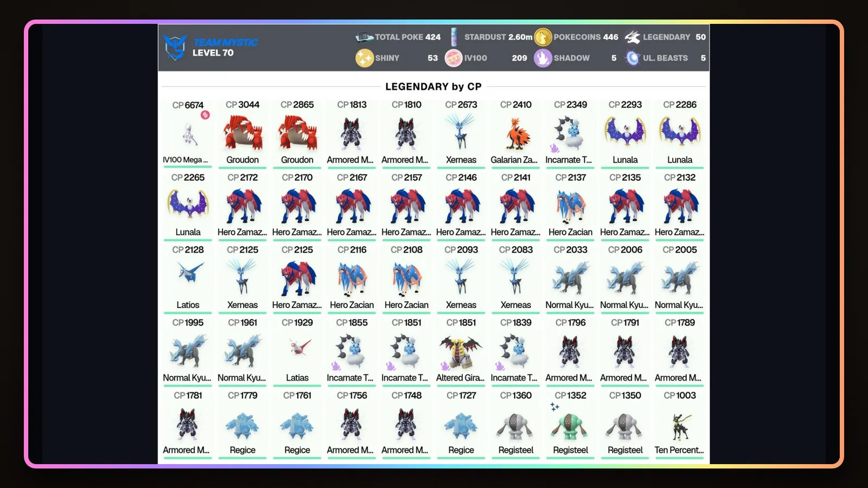Open Hero Zacian with CP 2108
The image size is (868, 488).
(406, 279)
